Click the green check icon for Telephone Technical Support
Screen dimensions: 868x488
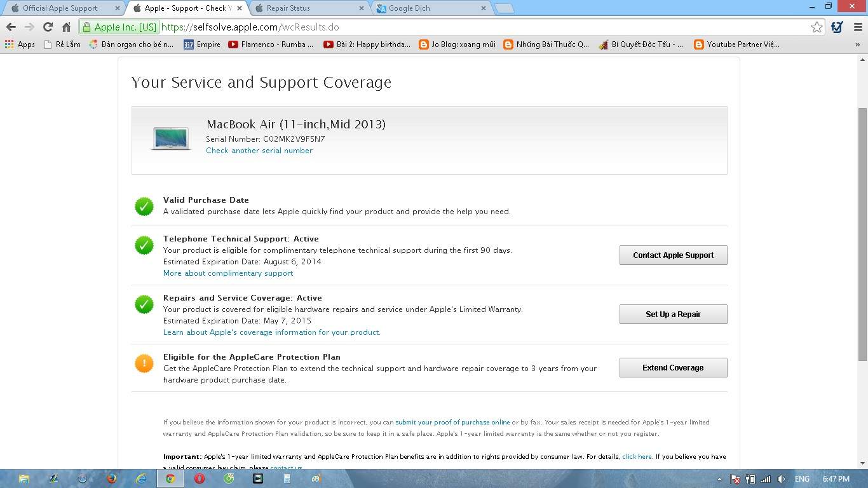click(x=144, y=245)
